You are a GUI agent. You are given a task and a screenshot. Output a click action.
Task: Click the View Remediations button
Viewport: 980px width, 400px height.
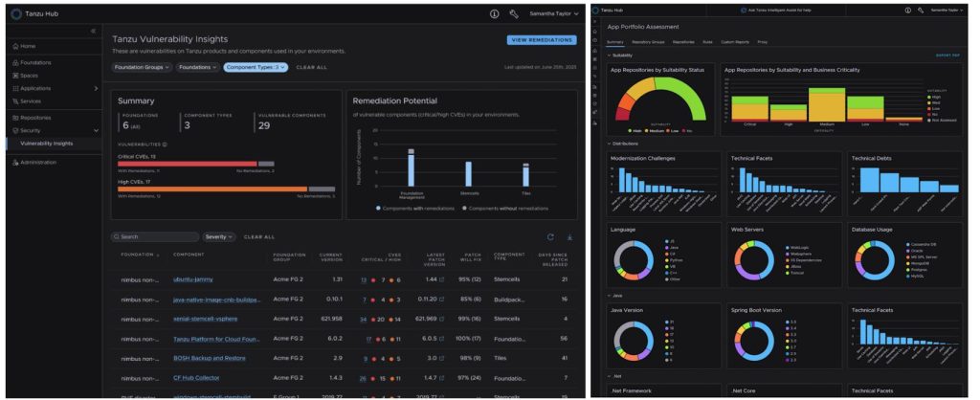click(542, 40)
